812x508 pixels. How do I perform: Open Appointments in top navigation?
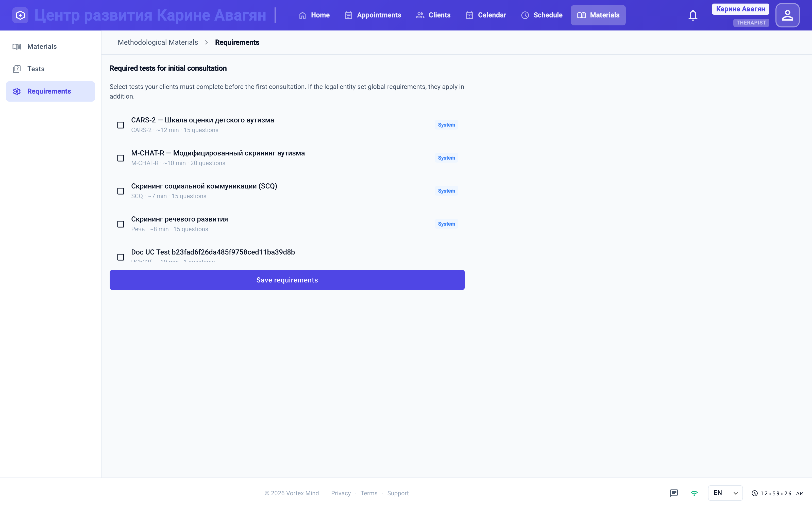click(x=373, y=15)
